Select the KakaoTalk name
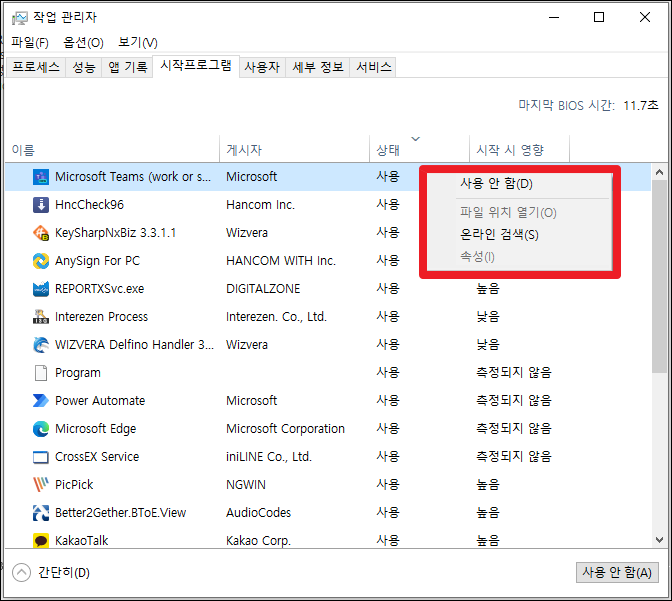 tap(81, 541)
